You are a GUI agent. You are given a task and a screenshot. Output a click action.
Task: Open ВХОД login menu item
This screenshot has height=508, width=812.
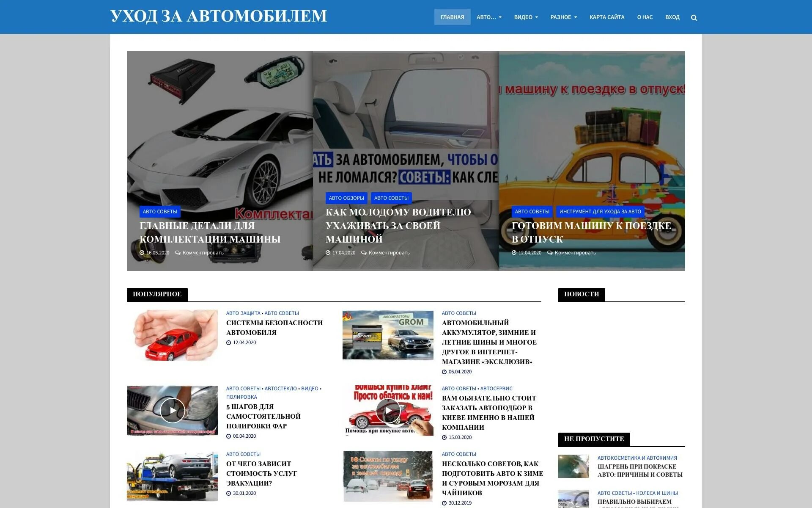coord(672,17)
